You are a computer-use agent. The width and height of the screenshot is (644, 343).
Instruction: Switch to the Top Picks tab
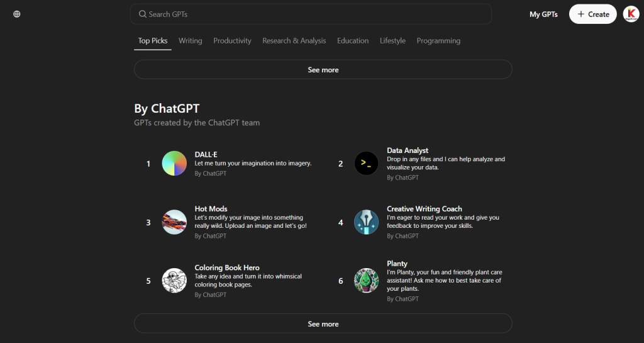tap(153, 41)
